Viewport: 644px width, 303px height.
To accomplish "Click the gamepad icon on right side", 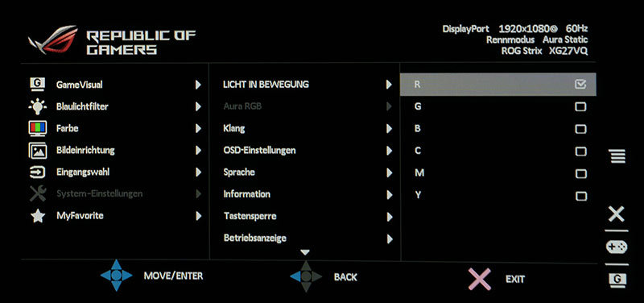I will [x=617, y=247].
